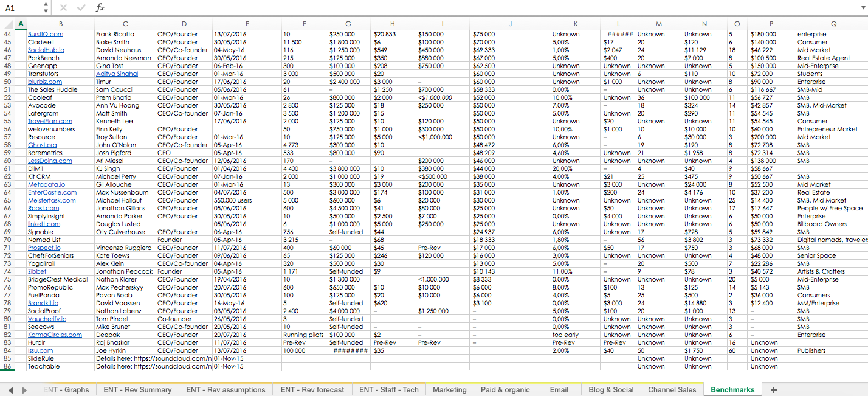
Task: Click the fx insert function icon
Action: coord(100,8)
